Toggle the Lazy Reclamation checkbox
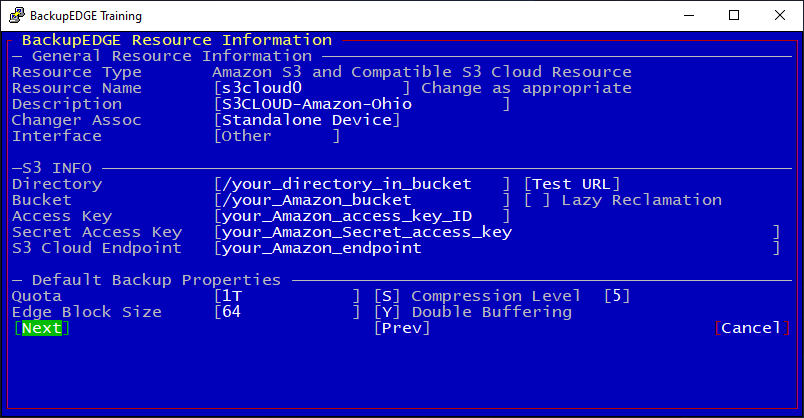The width and height of the screenshot is (804, 418). (x=537, y=200)
